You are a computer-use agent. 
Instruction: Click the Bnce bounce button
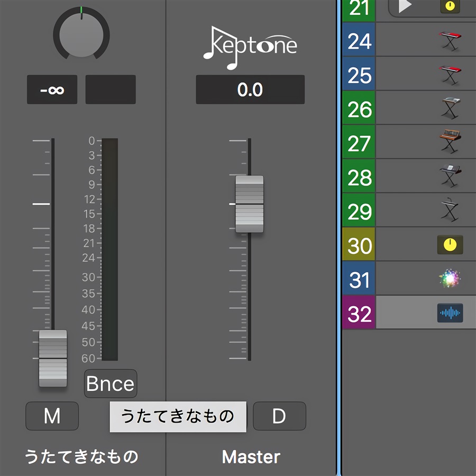(x=111, y=383)
